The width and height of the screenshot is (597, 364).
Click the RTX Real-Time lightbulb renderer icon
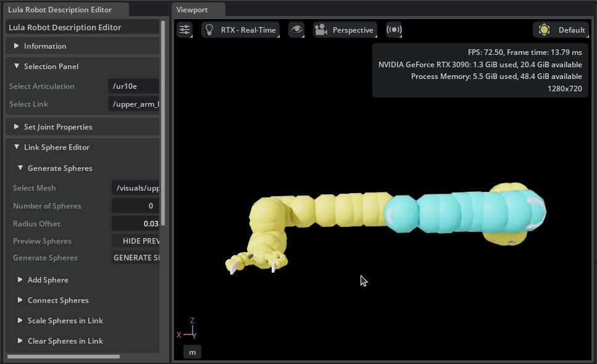tap(209, 30)
